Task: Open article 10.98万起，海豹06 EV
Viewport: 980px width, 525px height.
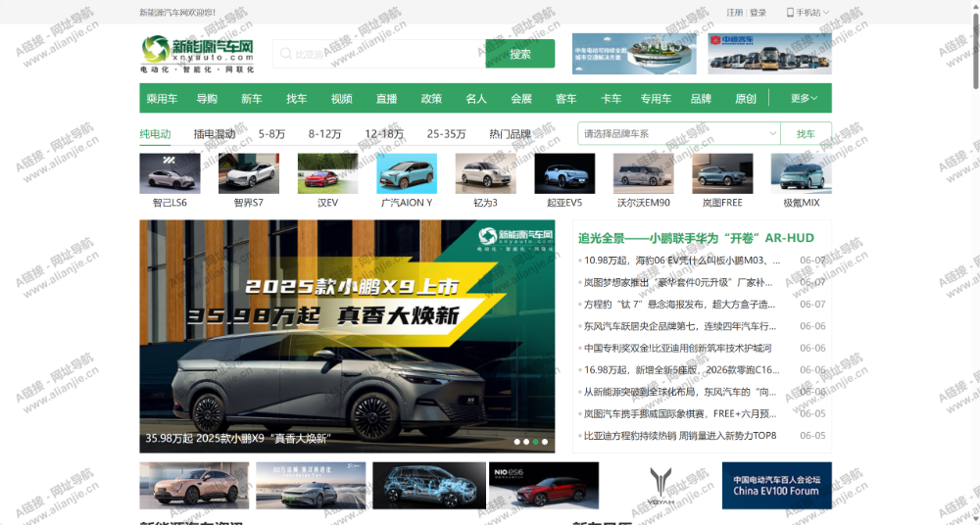Action: pos(682,261)
